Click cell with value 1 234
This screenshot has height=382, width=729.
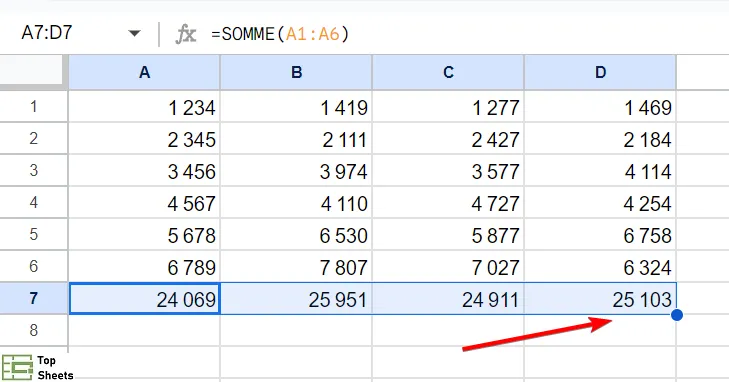(x=145, y=106)
